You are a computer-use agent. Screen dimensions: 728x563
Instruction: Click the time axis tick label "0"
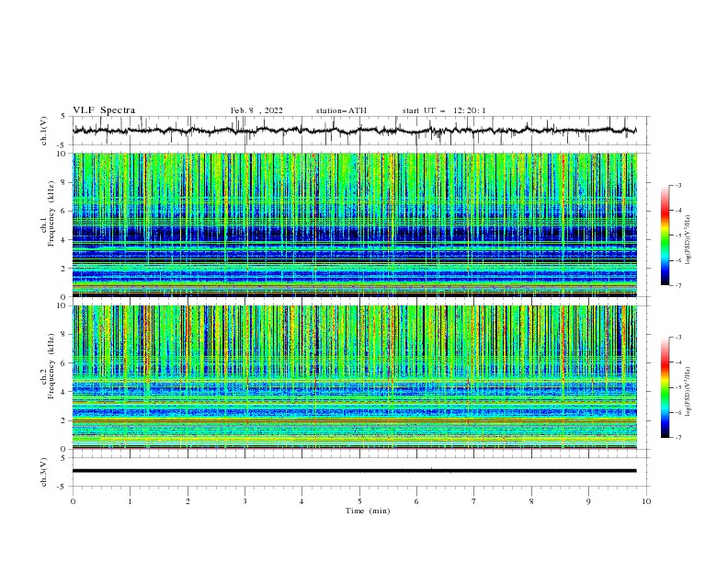pyautogui.click(x=73, y=501)
